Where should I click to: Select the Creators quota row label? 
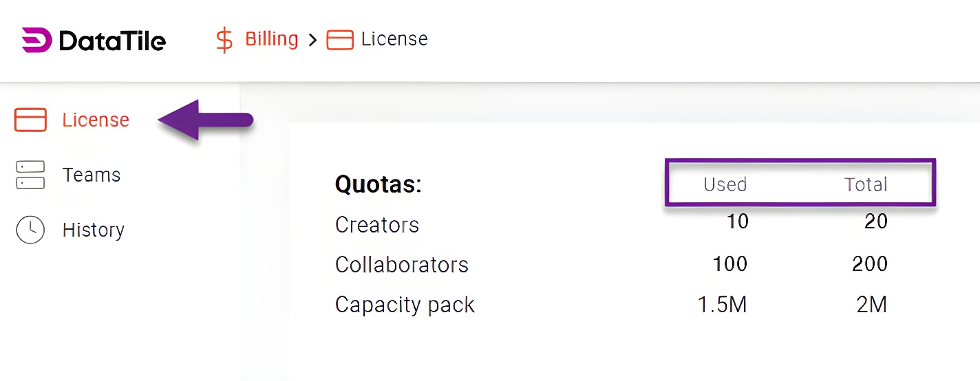[377, 225]
